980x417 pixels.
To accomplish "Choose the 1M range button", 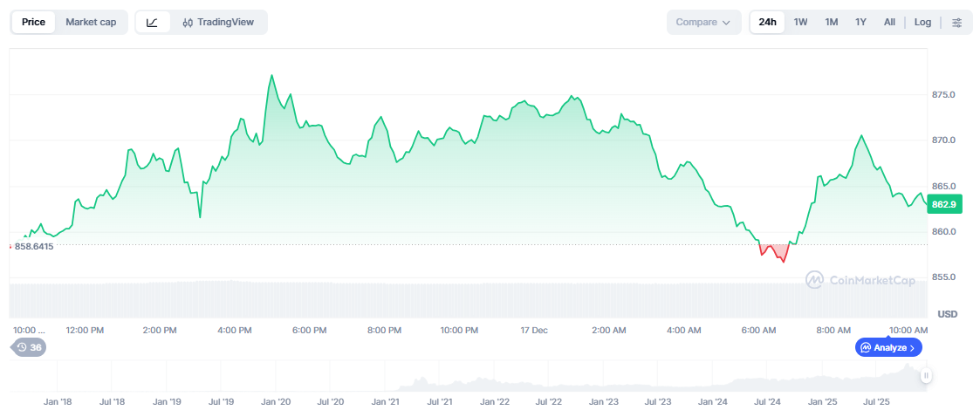I will (831, 22).
